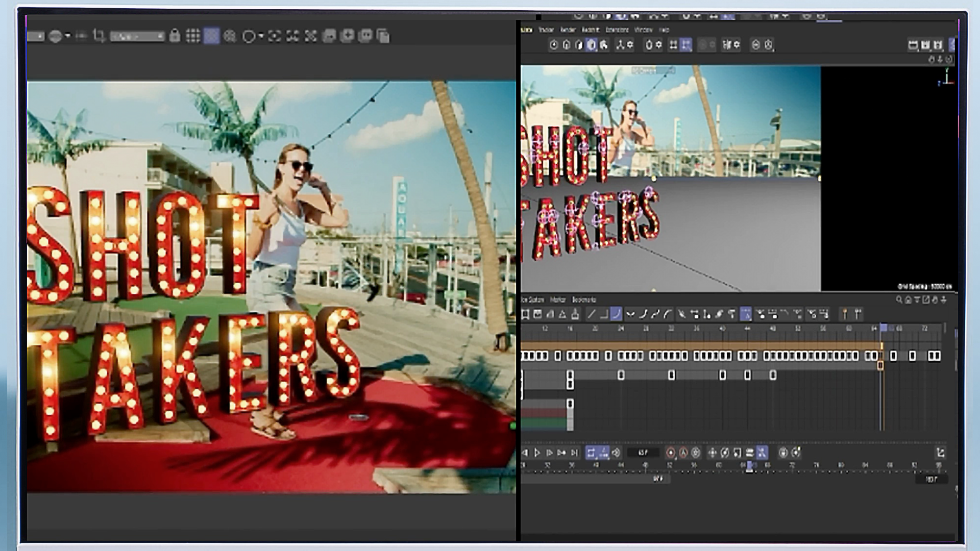Screen dimensions: 980x551
Task: Open the grid and guide options icon
Action: pos(193,36)
